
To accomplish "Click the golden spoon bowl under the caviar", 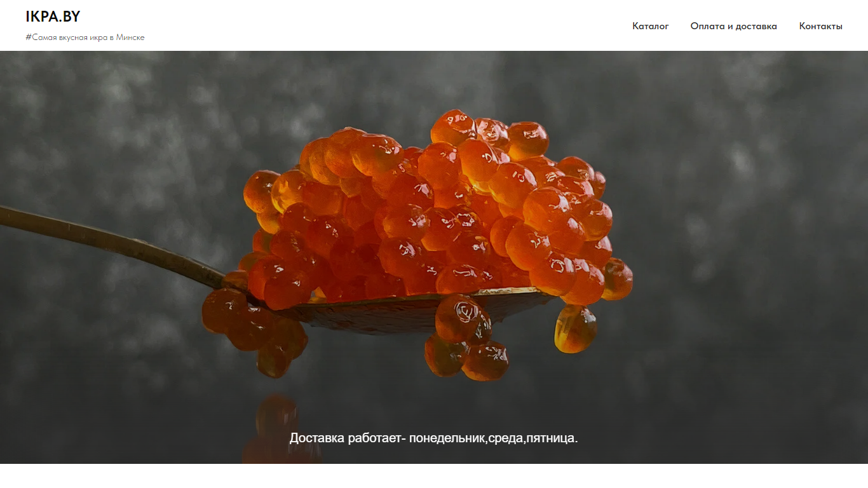I will pos(381,315).
